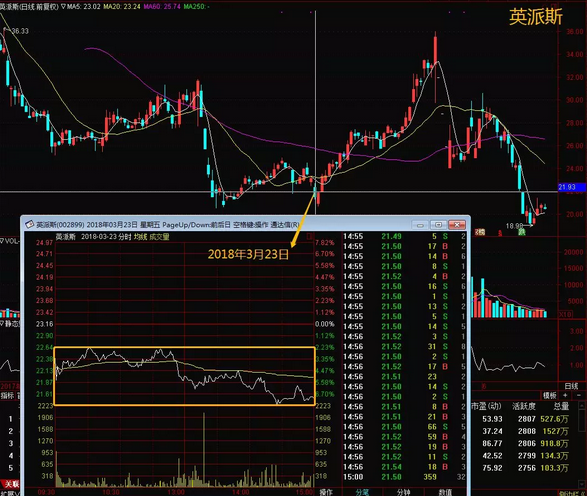Image resolution: width=587 pixels, height=496 pixels.
Task: Open the 数值 tab
Action: pos(445,492)
